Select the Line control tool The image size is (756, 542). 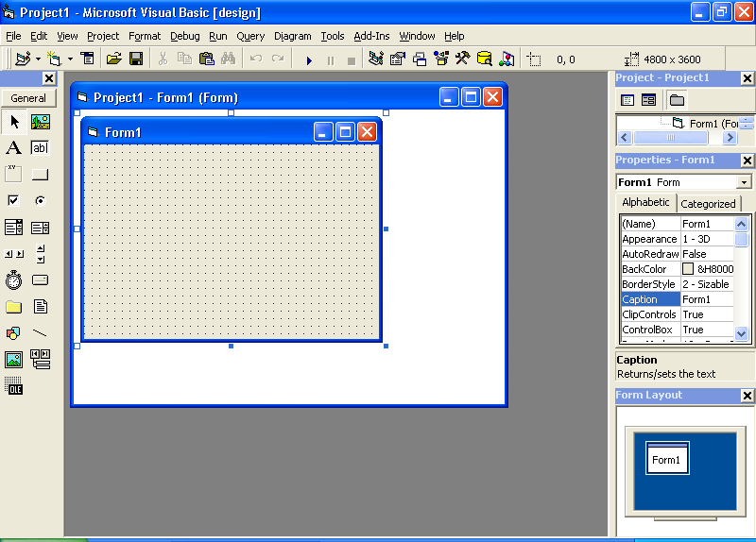point(41,333)
